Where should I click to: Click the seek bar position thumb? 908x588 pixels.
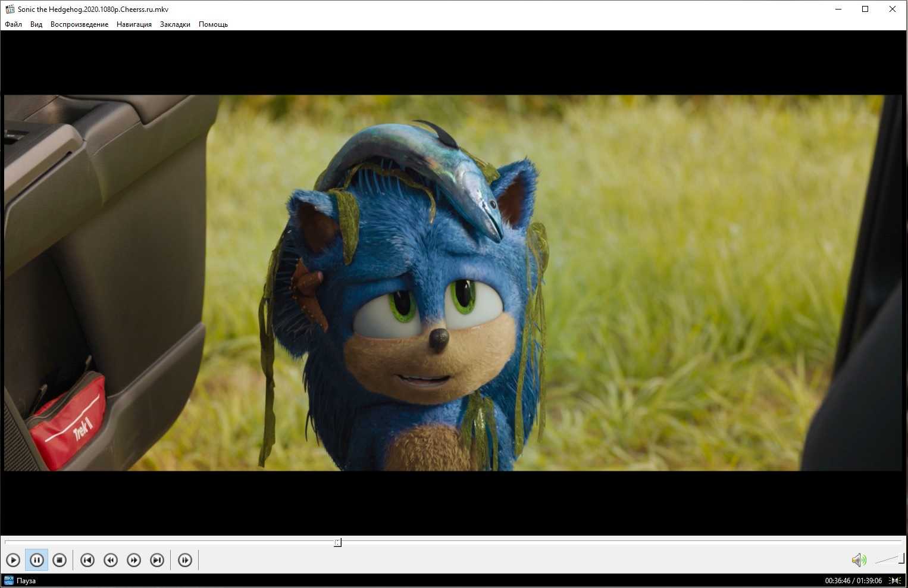click(x=337, y=542)
